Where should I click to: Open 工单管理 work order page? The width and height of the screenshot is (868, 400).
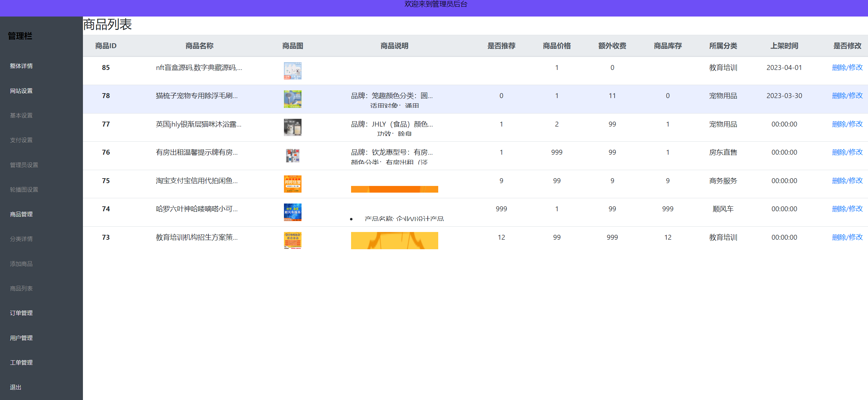[x=21, y=362]
